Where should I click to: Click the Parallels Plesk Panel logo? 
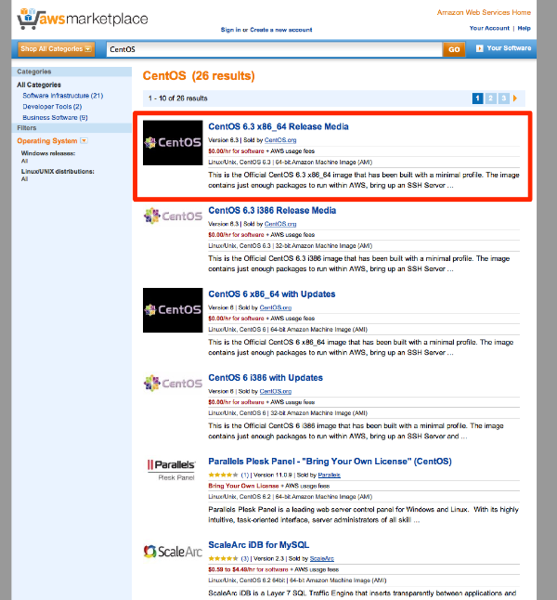pos(172,470)
